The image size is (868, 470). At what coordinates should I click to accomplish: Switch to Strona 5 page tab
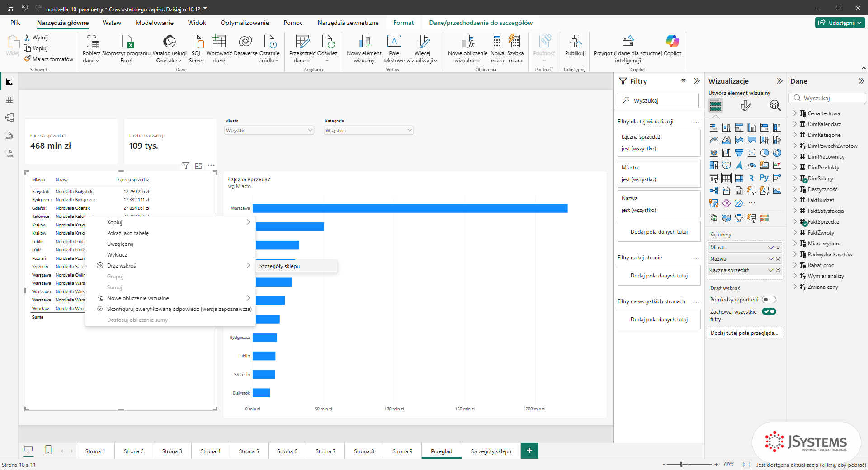point(249,451)
